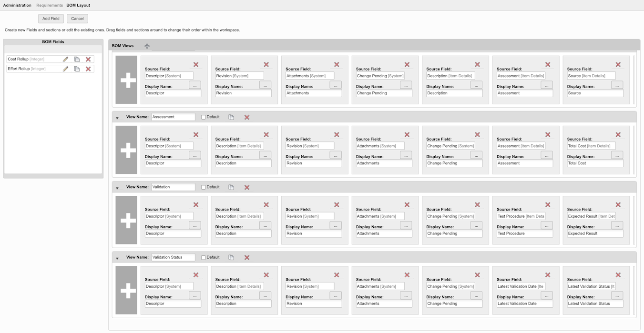
Task: Delete the Assessment view
Action: [247, 117]
